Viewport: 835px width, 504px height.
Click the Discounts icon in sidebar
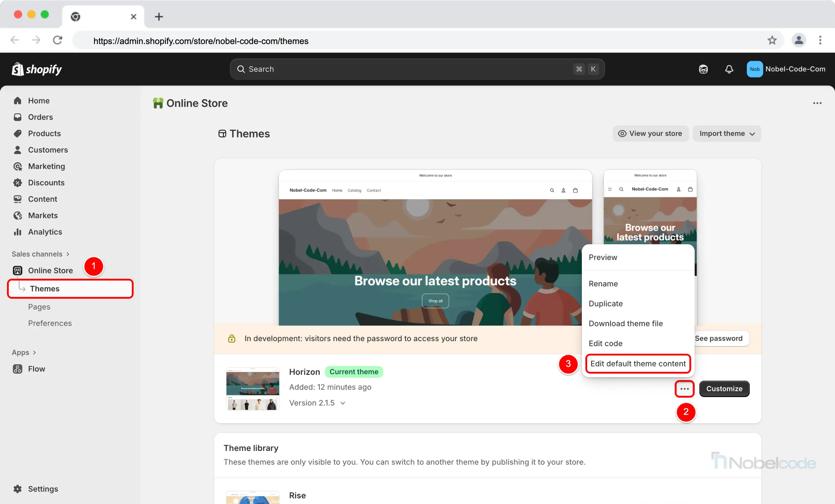tap(18, 183)
